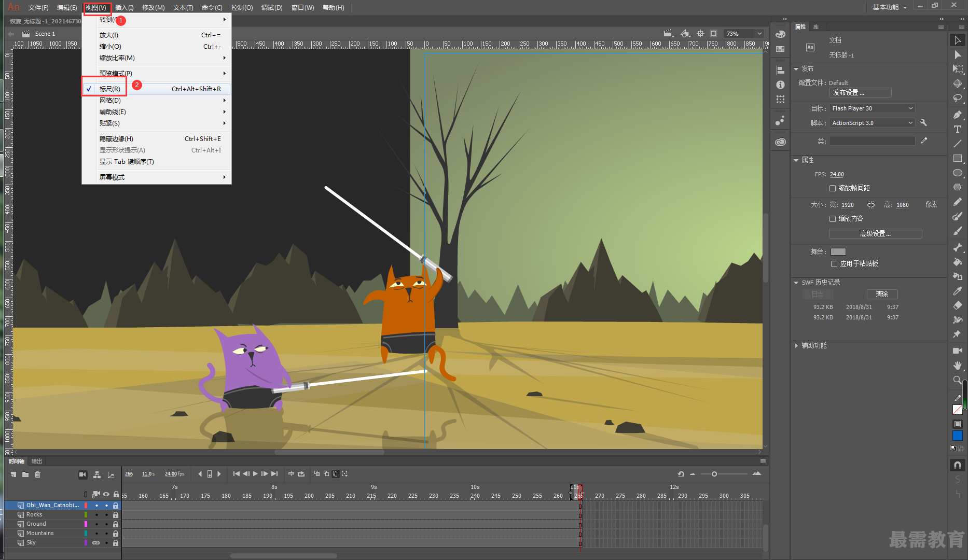Enable the 缩放帧间距 checkbox
The width and height of the screenshot is (968, 560).
[832, 188]
